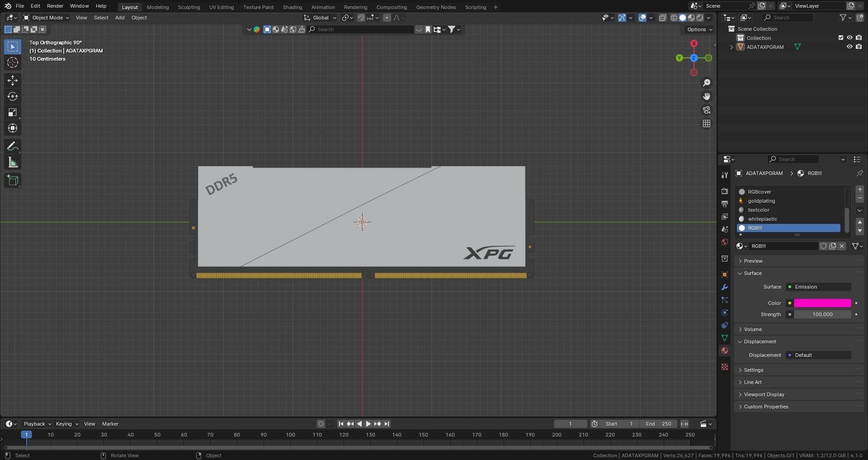Add a new material slot
868x460 pixels.
[x=860, y=190]
